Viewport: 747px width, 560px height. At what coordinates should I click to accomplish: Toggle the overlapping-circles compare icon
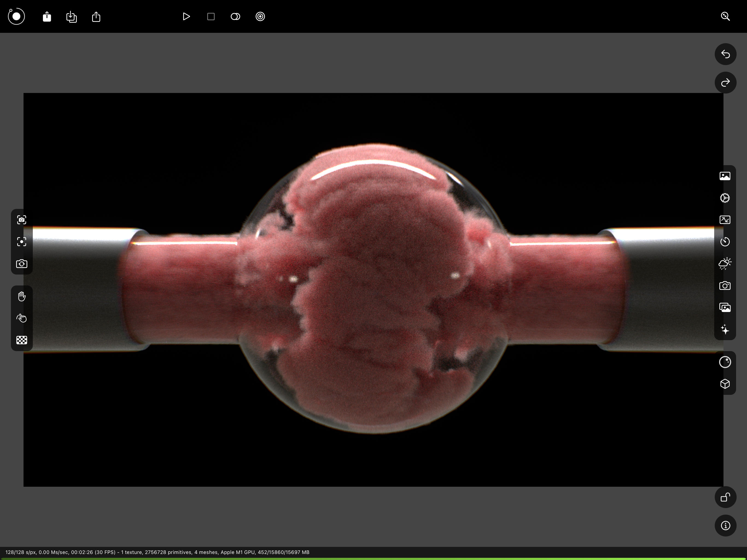235,17
